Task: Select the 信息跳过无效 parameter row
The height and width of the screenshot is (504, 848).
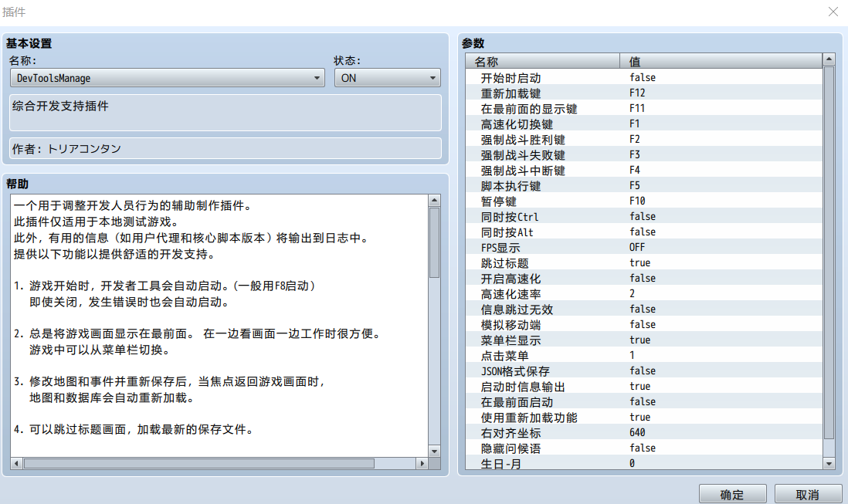Action: tap(643, 310)
